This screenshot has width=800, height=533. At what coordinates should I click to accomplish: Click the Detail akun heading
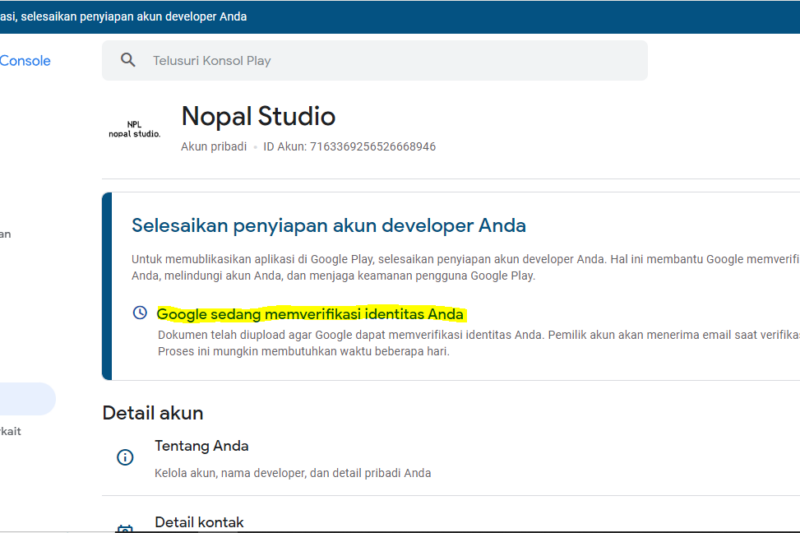(153, 413)
